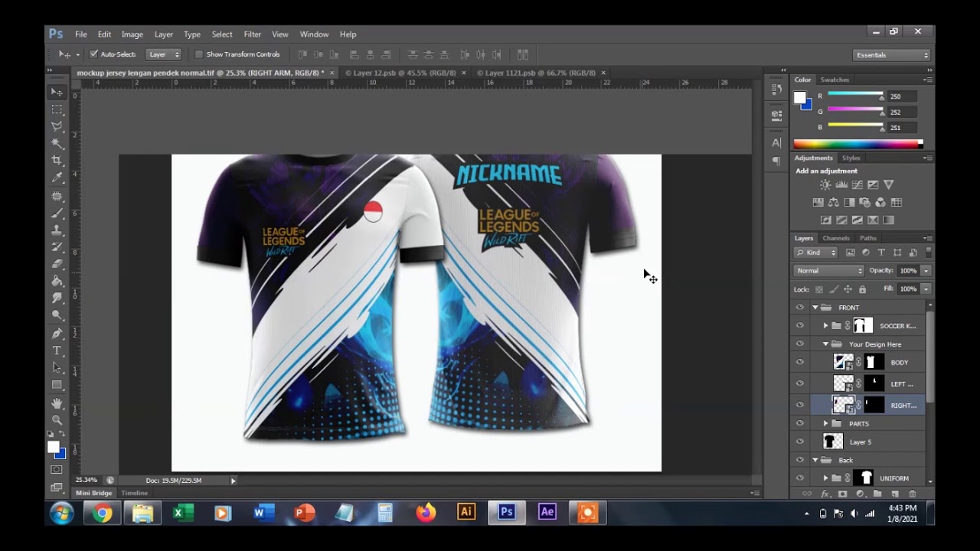
Task: Open the History panel icon
Action: click(x=776, y=90)
